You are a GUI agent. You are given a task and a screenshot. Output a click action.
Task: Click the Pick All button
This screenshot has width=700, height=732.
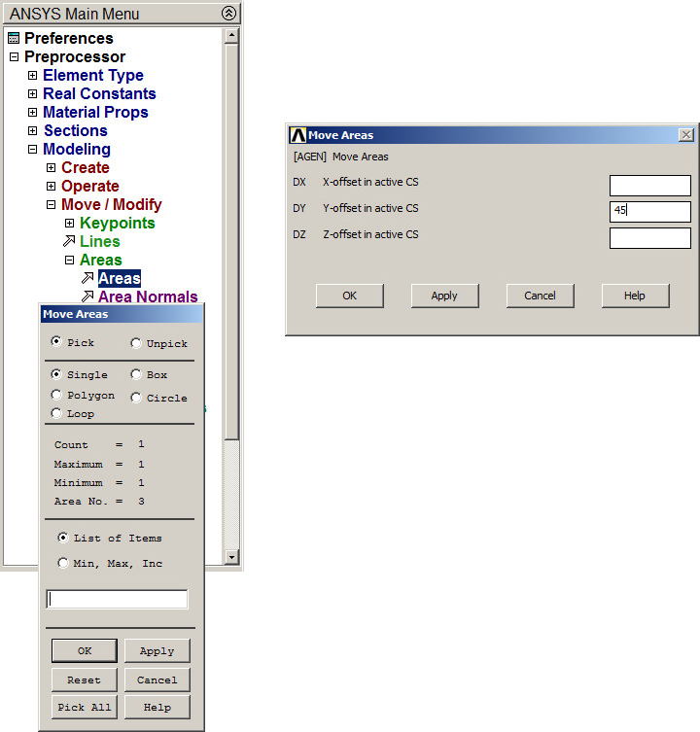(85, 708)
